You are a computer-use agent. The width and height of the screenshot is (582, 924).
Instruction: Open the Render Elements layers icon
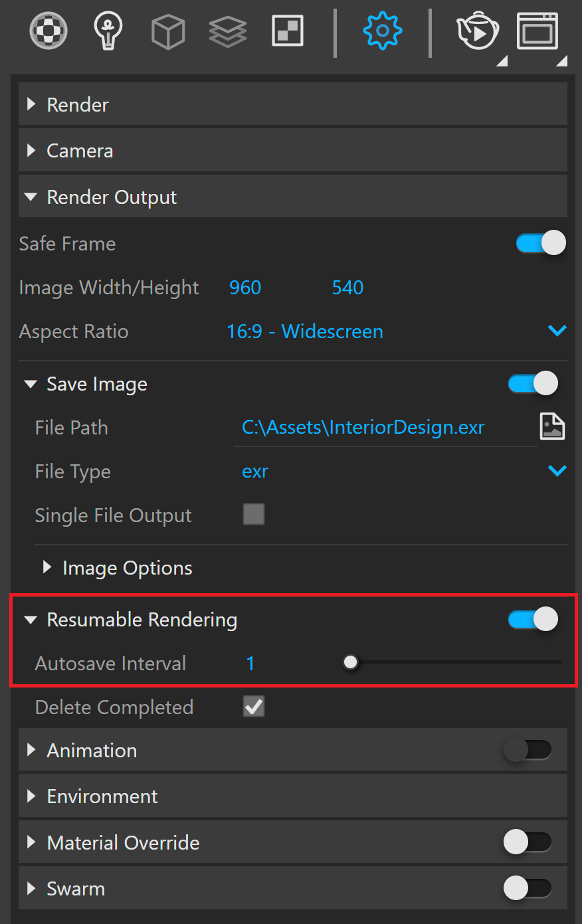[228, 31]
